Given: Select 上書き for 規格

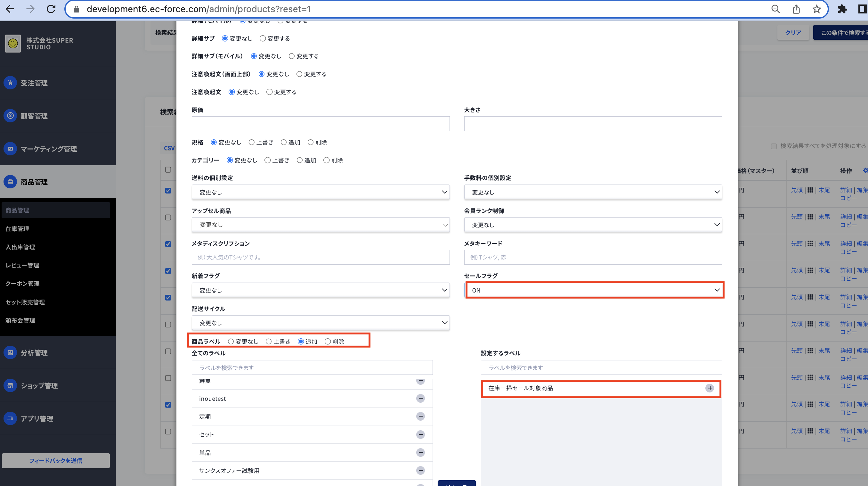Looking at the screenshot, I should [251, 142].
